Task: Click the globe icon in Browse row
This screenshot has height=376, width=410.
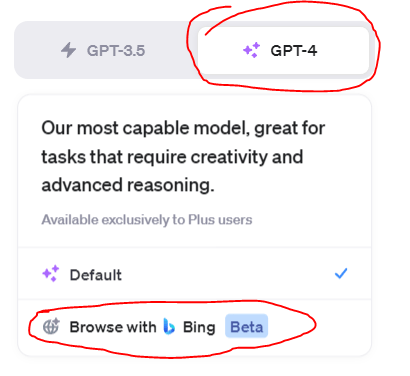Action: point(51,326)
